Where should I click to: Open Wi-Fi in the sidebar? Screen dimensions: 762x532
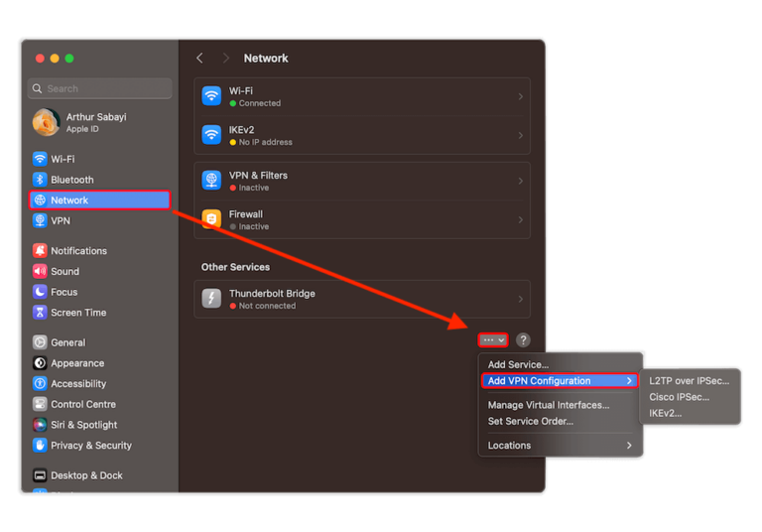pos(99,159)
